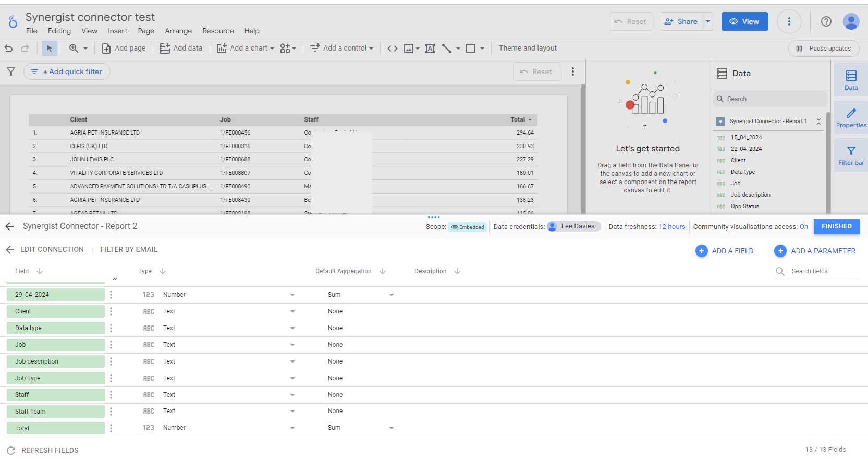Viewport: 868px width, 459px height.
Task: Click the zoom magnifier tool
Action: click(74, 49)
